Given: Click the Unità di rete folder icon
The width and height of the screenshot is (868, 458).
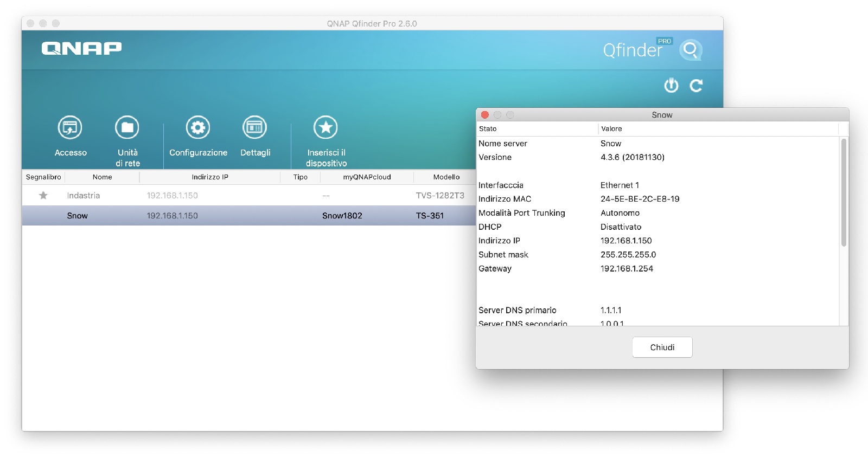Looking at the screenshot, I should [x=127, y=127].
